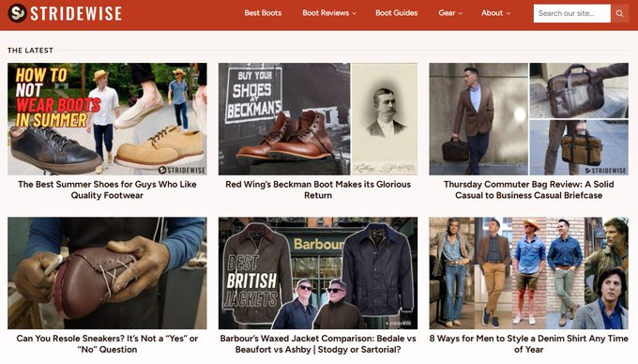638x364 pixels.
Task: Read 'The Best Summer Shoes for Guys' article
Action: click(x=107, y=190)
